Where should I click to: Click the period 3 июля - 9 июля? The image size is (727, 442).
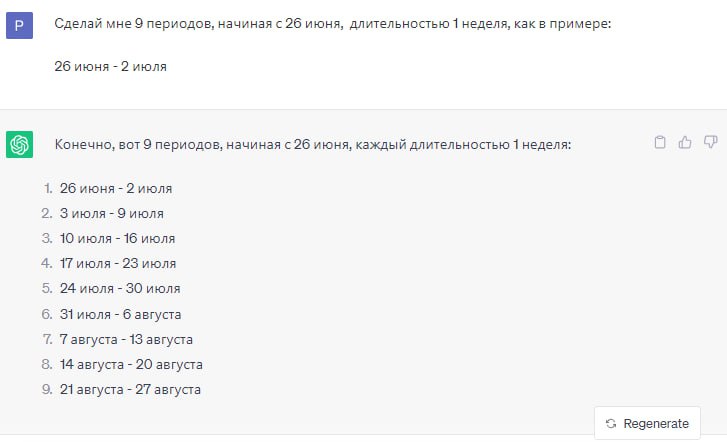[x=111, y=213]
